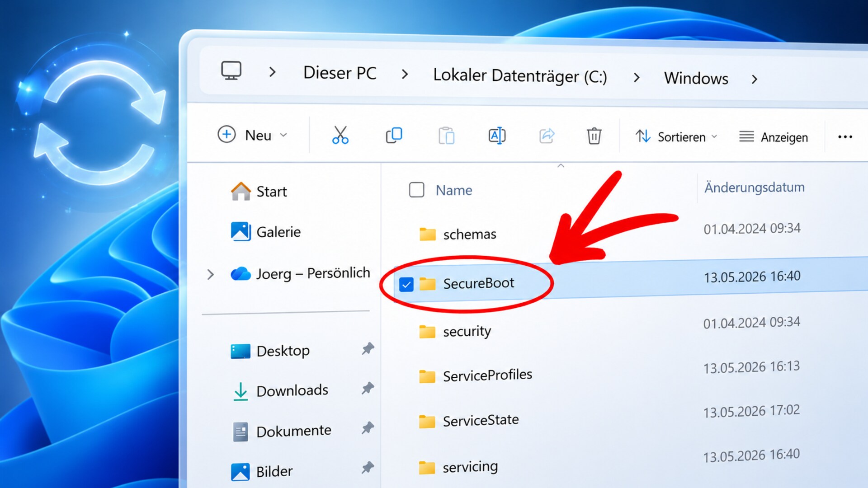Sort by the Änderungsdatum column header
The image size is (868, 488).
[754, 187]
